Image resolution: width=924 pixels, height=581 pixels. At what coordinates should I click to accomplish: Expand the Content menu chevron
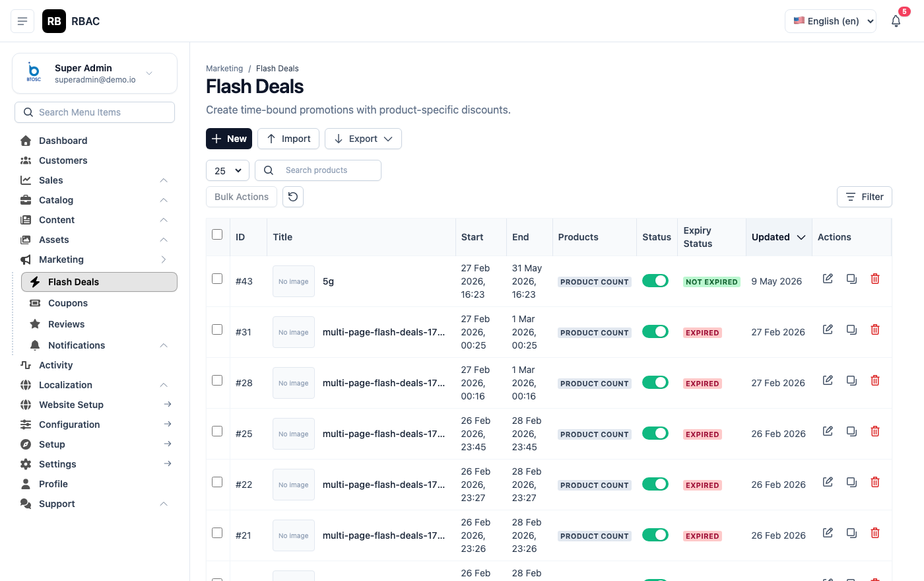pyautogui.click(x=164, y=220)
